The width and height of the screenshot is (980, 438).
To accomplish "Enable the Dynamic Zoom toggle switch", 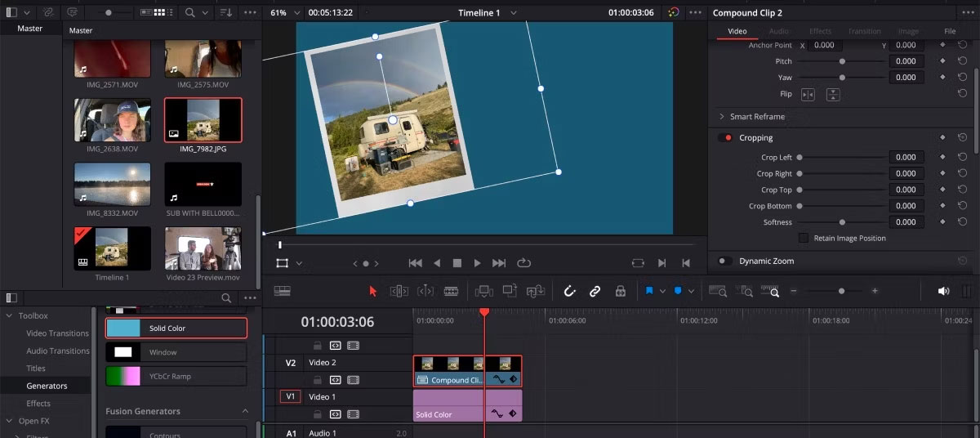I will tap(724, 261).
